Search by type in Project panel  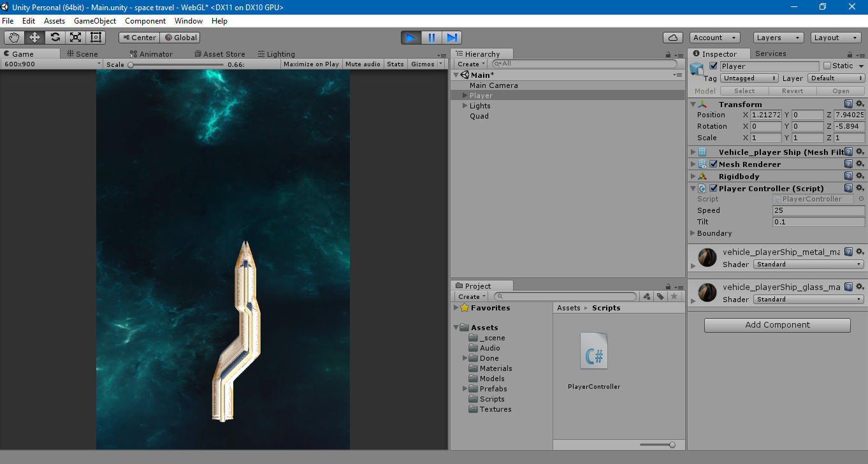tap(646, 296)
